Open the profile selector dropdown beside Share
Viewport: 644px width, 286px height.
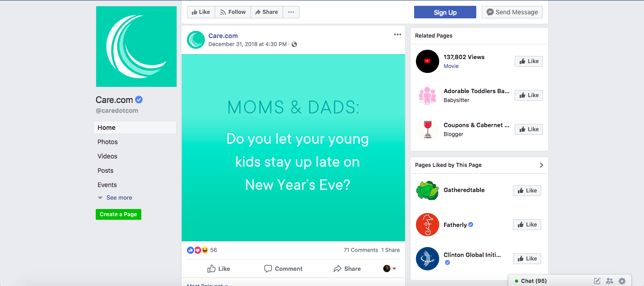tap(390, 269)
